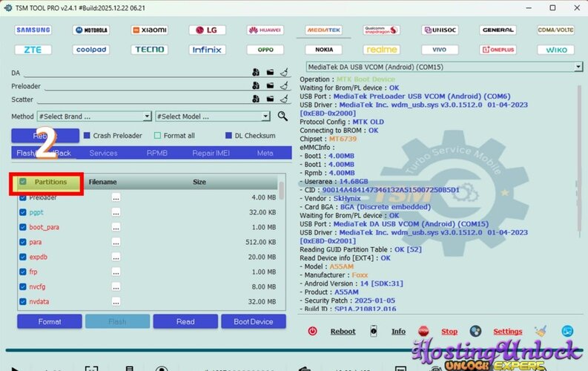
Task: Choose the OnePlus brand logo
Action: click(x=498, y=50)
